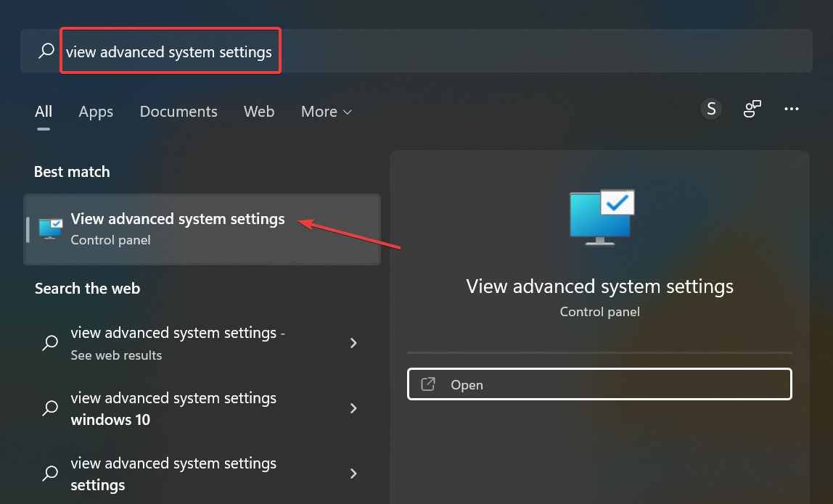This screenshot has width=833, height=504.
Task: Click the search input field text
Action: click(x=169, y=51)
